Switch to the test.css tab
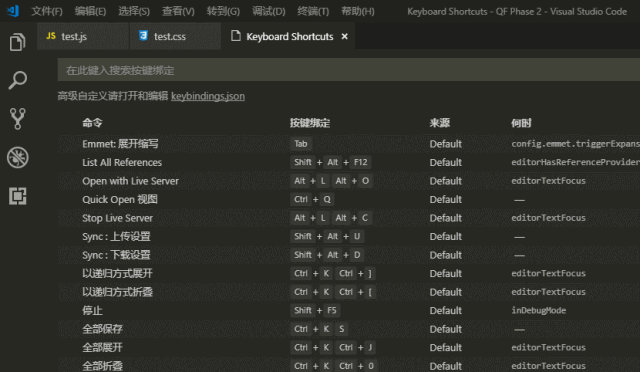This screenshot has width=640, height=372. point(175,36)
